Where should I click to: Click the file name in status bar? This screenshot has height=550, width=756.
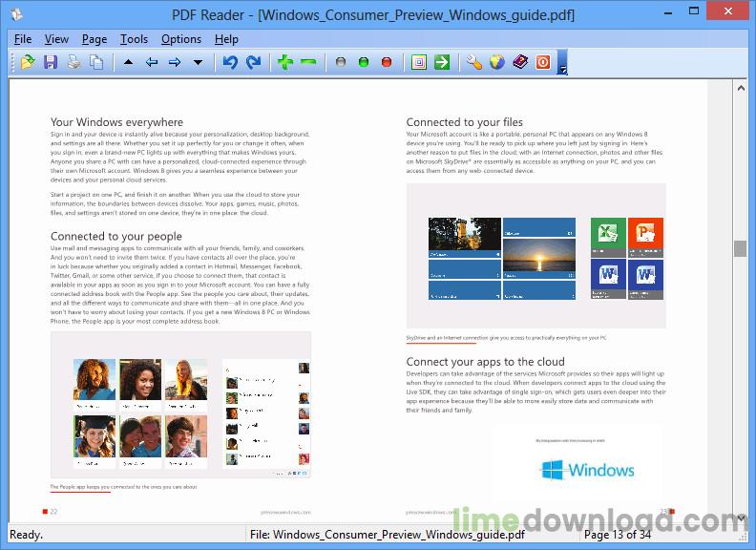pos(388,535)
